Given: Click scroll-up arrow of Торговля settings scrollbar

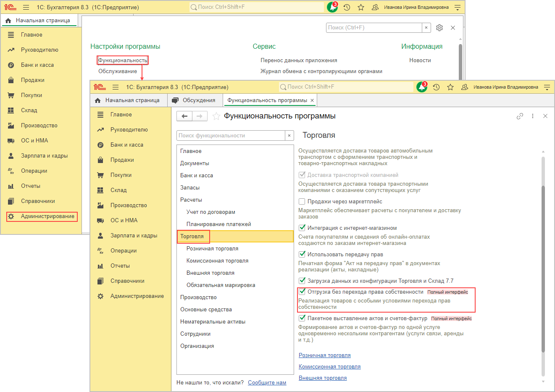Looking at the screenshot, I should coord(543,152).
